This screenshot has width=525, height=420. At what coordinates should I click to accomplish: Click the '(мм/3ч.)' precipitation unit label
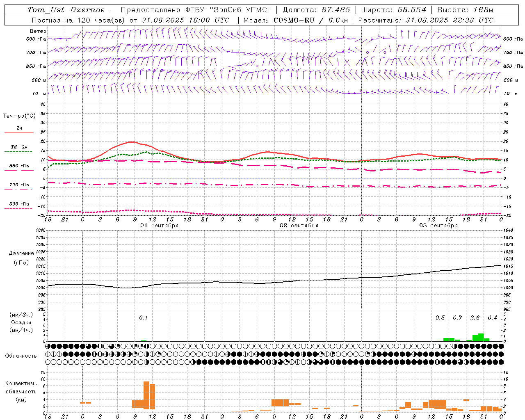tap(21, 315)
